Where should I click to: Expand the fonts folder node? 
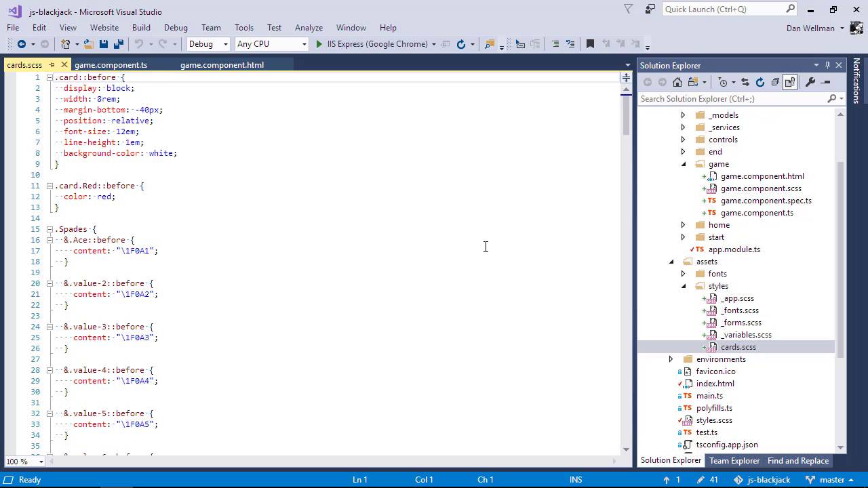683,274
